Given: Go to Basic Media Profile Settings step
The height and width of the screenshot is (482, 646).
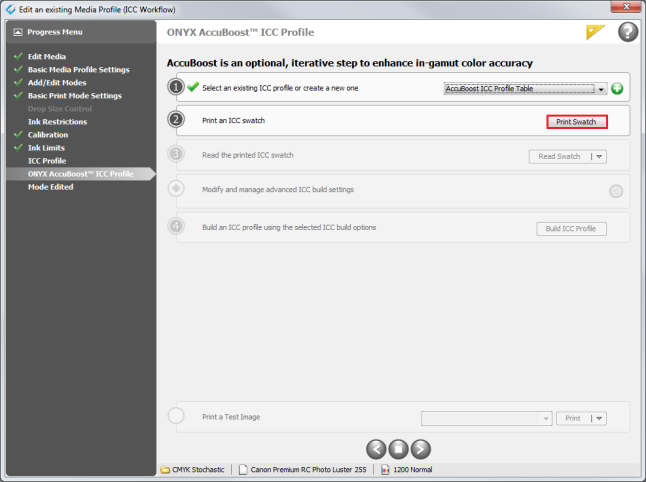Looking at the screenshot, I should click(78, 70).
